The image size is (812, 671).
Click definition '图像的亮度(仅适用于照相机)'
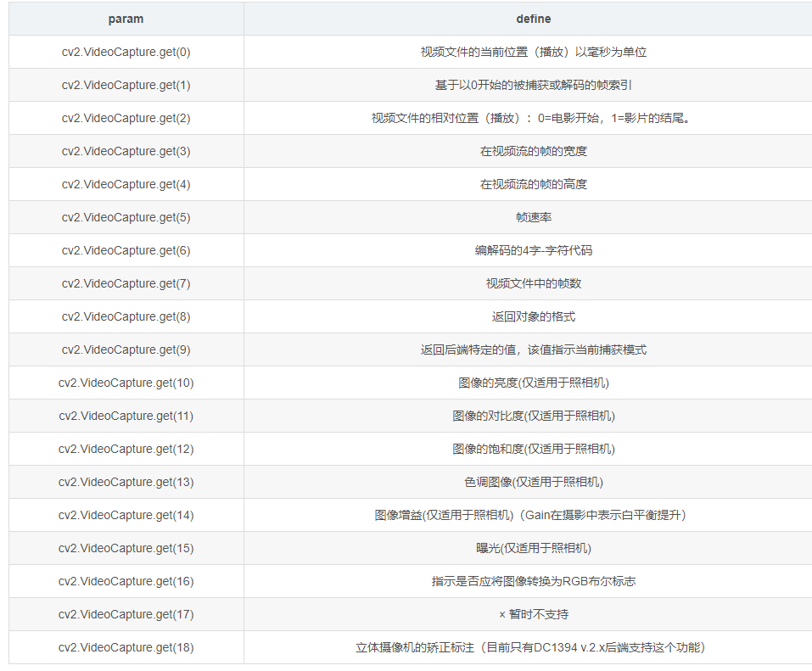534,383
